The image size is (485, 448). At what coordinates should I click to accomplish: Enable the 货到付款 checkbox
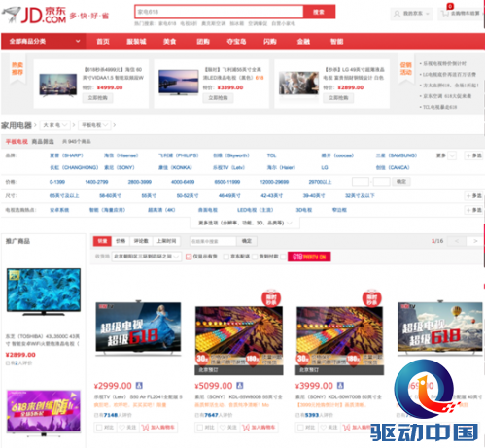click(255, 257)
